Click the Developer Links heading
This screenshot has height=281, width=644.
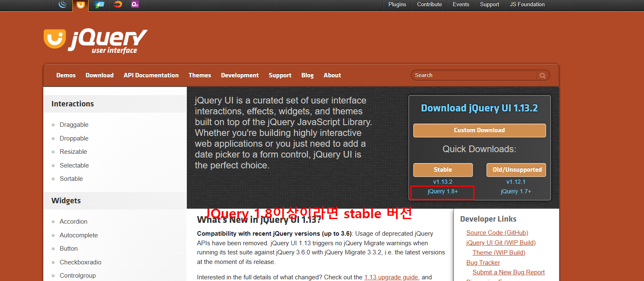[488, 219]
